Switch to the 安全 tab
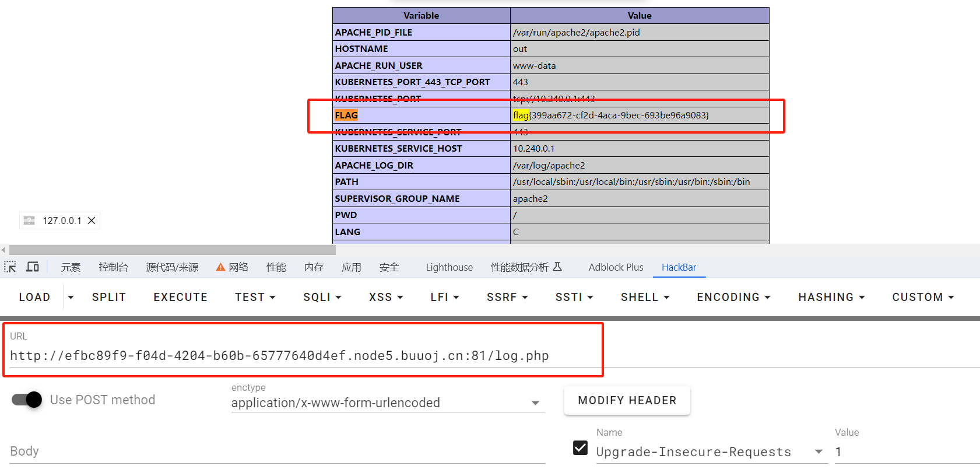 pyautogui.click(x=389, y=267)
